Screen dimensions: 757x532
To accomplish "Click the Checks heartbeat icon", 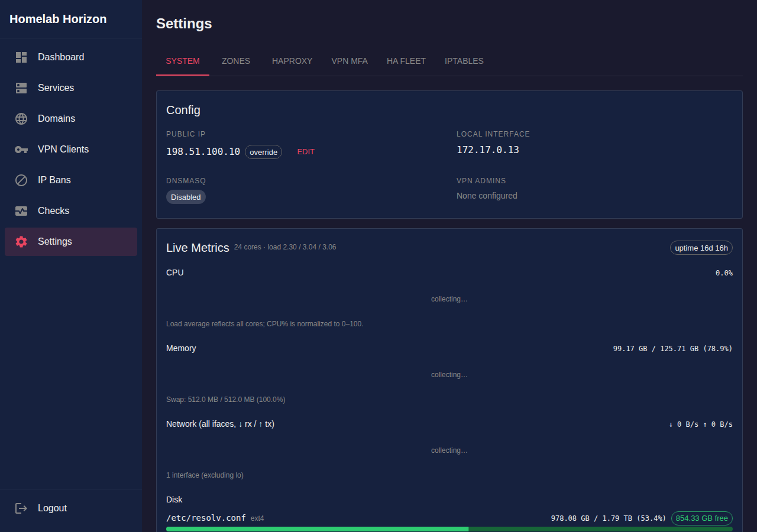I will [x=21, y=211].
